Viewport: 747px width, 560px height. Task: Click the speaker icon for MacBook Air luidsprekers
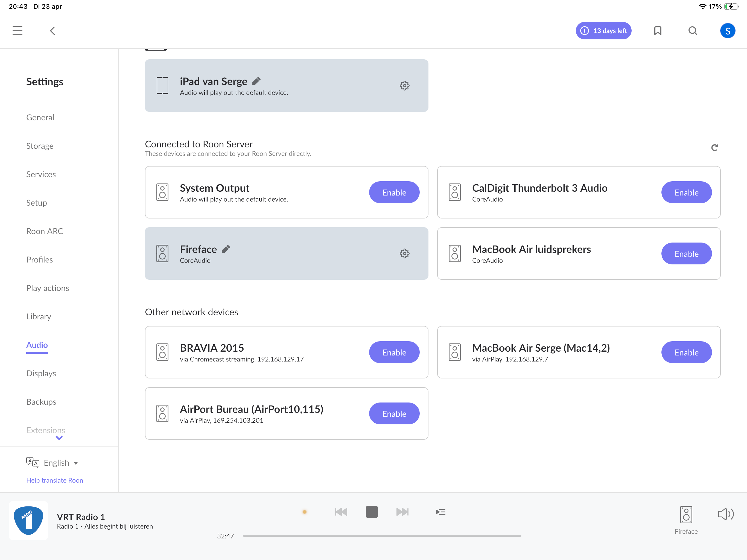coord(454,253)
